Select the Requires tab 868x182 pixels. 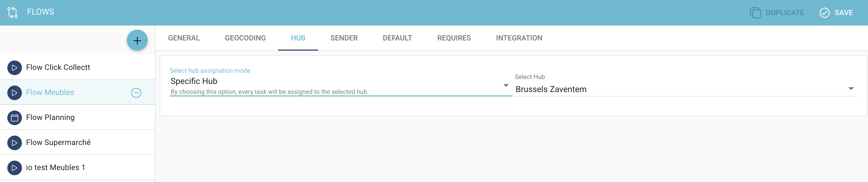(x=454, y=38)
